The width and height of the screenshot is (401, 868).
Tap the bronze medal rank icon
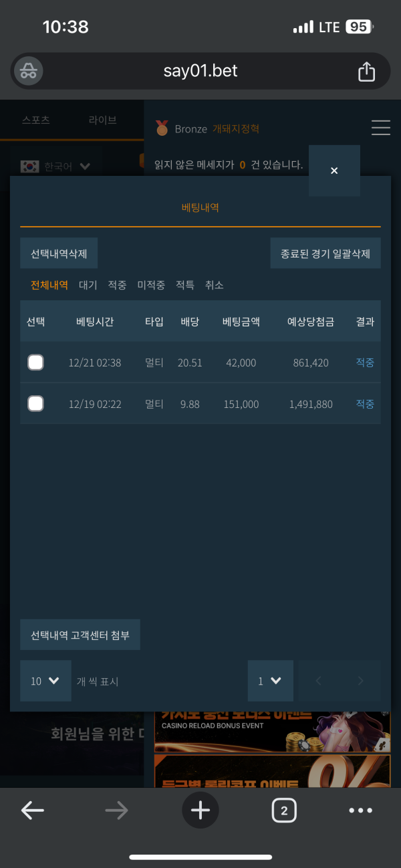162,128
